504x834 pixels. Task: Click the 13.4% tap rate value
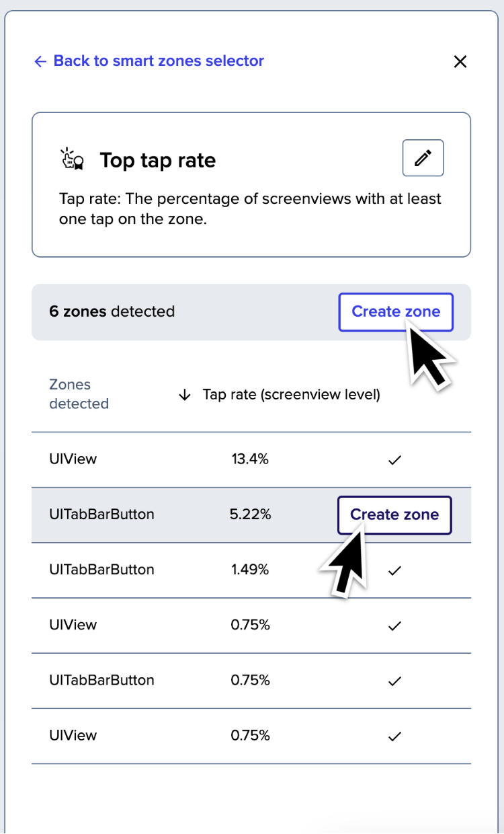(250, 459)
